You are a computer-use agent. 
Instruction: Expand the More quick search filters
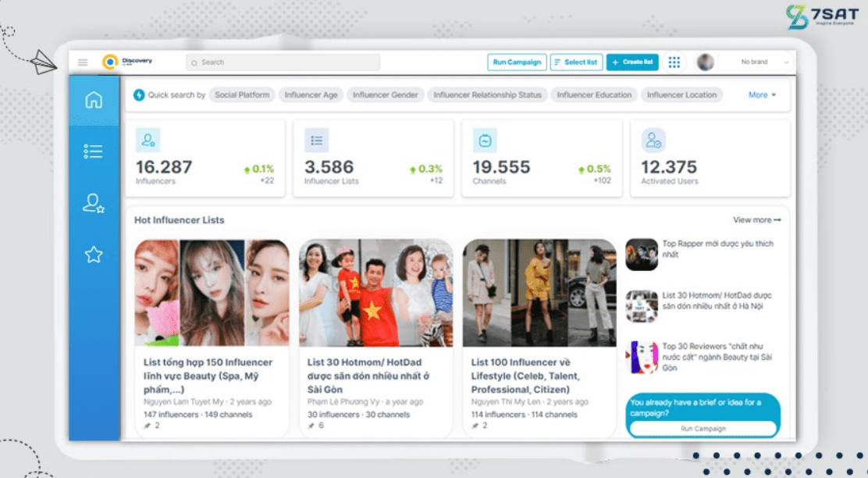(x=763, y=95)
